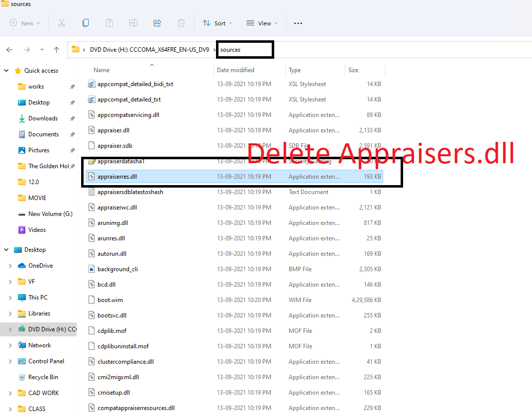The image size is (532, 415).
Task: Go up one folder level arrow
Action: coord(56,50)
